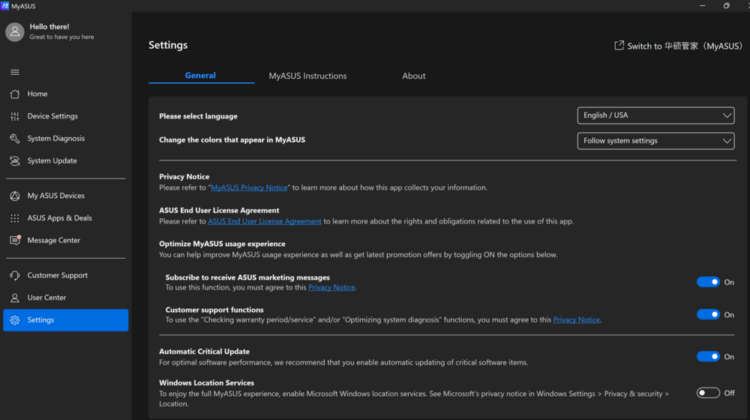Select the System Diagnosis wrench icon

point(15,139)
